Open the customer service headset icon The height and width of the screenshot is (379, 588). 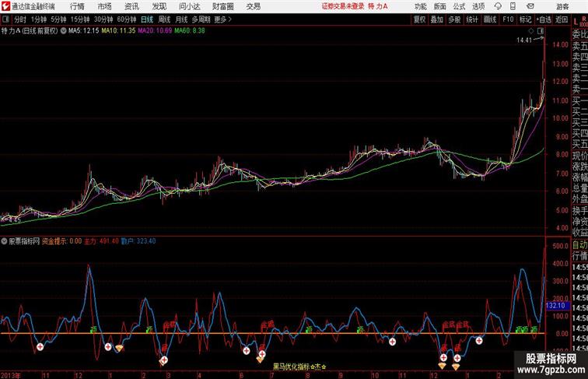(499, 6)
